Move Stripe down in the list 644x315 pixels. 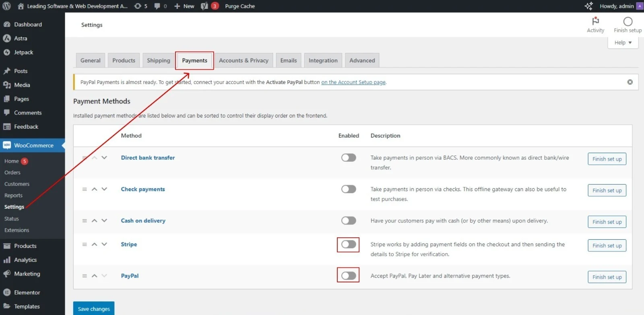(104, 244)
